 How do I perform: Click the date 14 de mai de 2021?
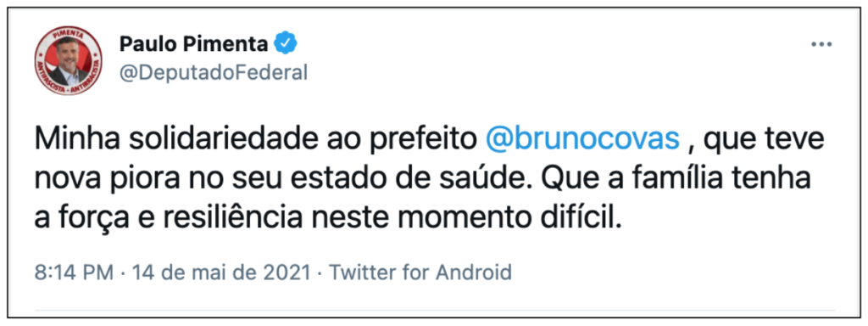[221, 273]
